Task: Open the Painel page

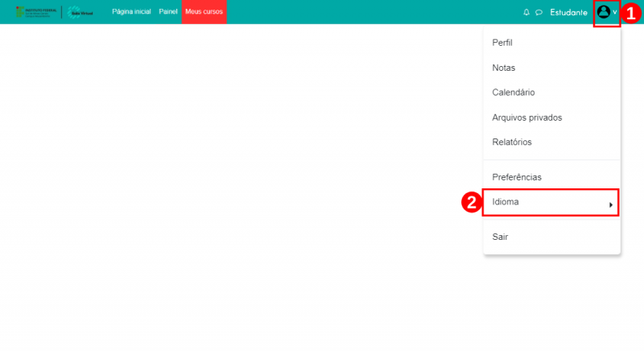Action: pyautogui.click(x=168, y=11)
